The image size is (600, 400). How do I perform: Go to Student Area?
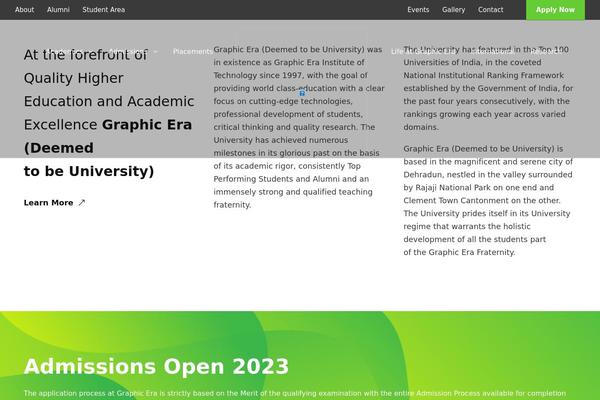104,10
